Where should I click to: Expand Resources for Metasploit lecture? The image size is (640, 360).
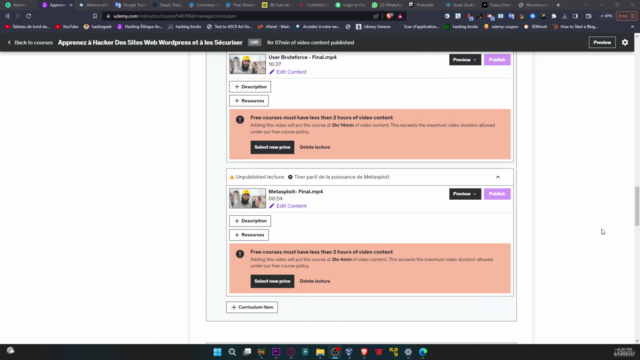click(249, 235)
